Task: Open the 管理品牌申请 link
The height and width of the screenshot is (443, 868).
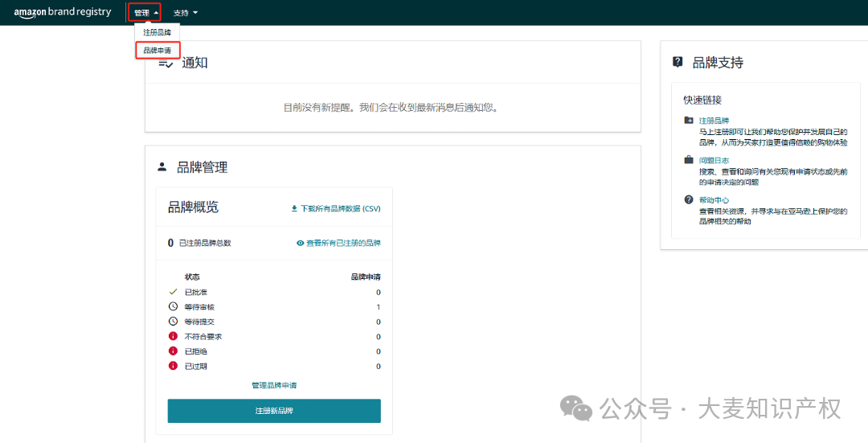Action: [274, 385]
